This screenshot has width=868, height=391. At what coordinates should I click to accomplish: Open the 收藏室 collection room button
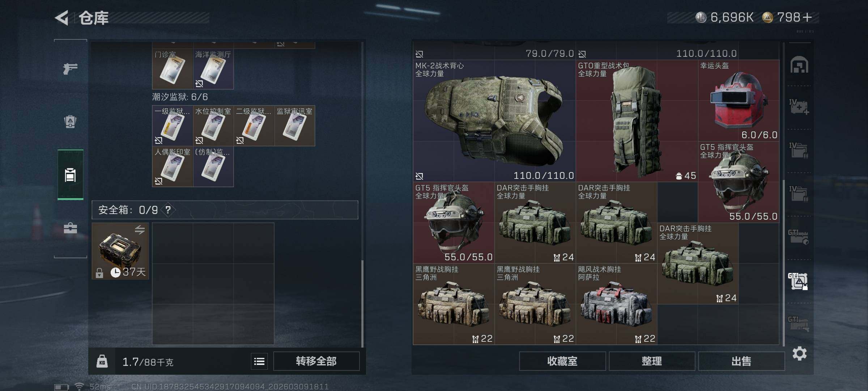[x=562, y=361]
